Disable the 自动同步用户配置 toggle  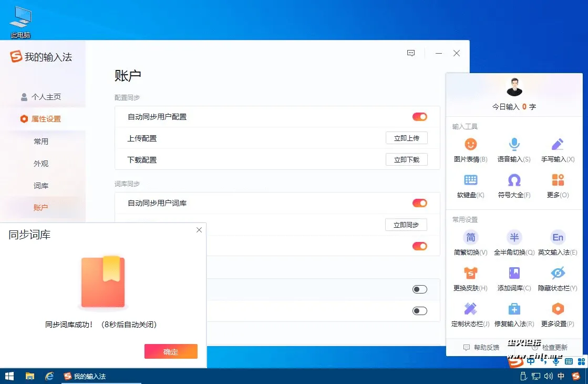pos(419,116)
